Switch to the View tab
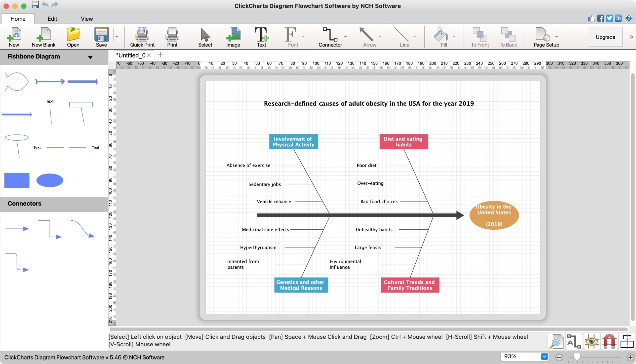This screenshot has width=636, height=364. pyautogui.click(x=87, y=19)
